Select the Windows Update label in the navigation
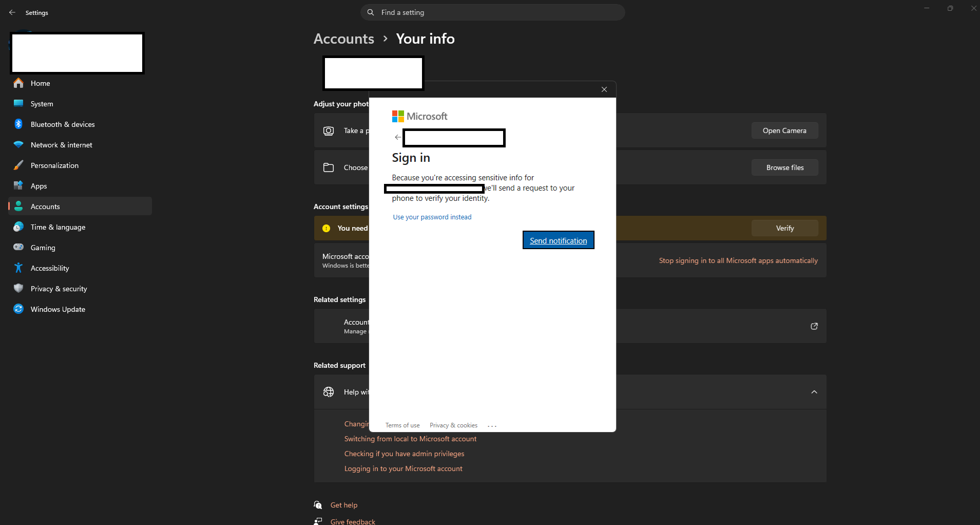 pyautogui.click(x=58, y=309)
